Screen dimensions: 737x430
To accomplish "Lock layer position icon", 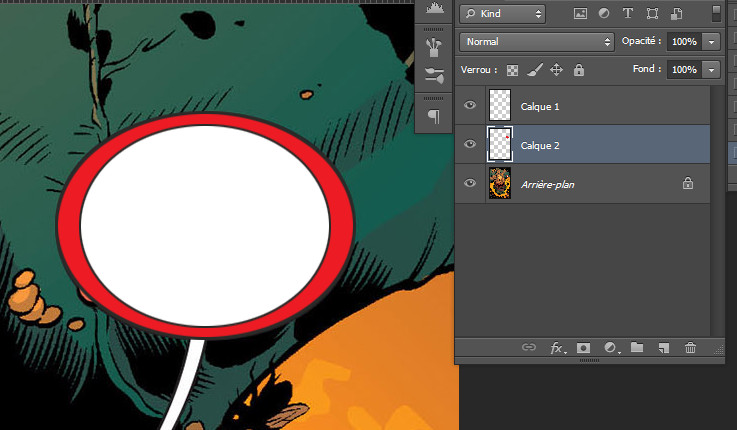I will 557,70.
